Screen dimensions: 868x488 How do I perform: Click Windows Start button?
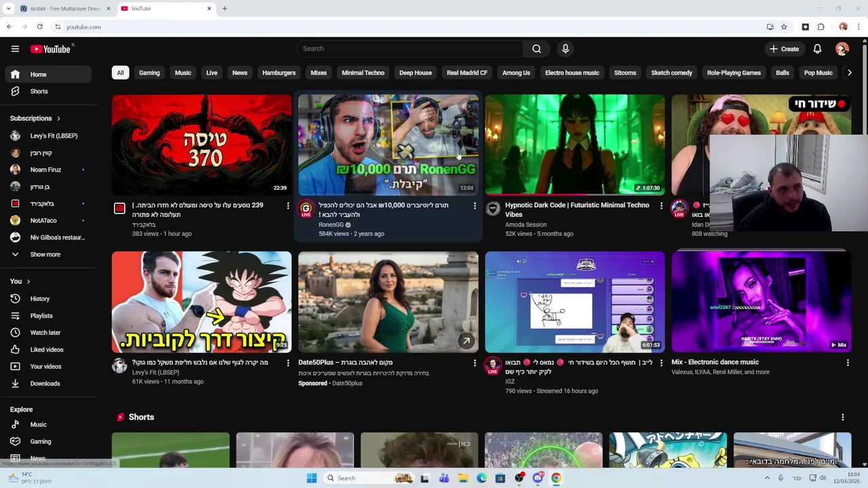(x=311, y=478)
